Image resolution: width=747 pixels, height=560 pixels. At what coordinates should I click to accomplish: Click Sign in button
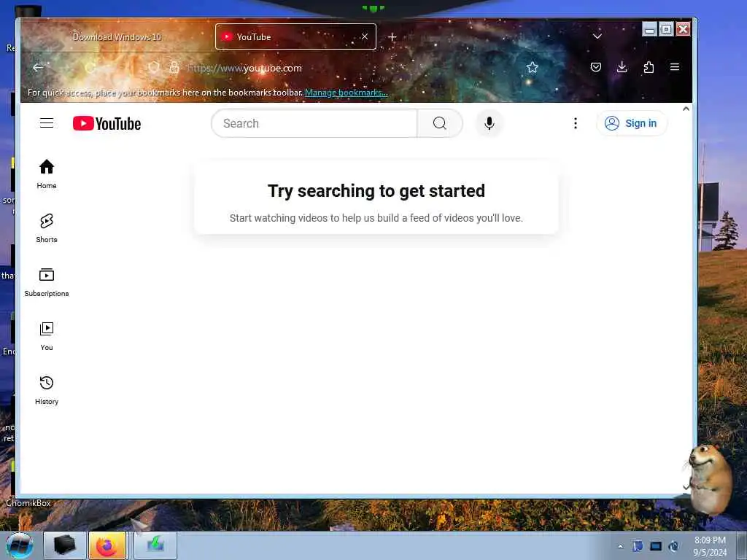point(632,123)
